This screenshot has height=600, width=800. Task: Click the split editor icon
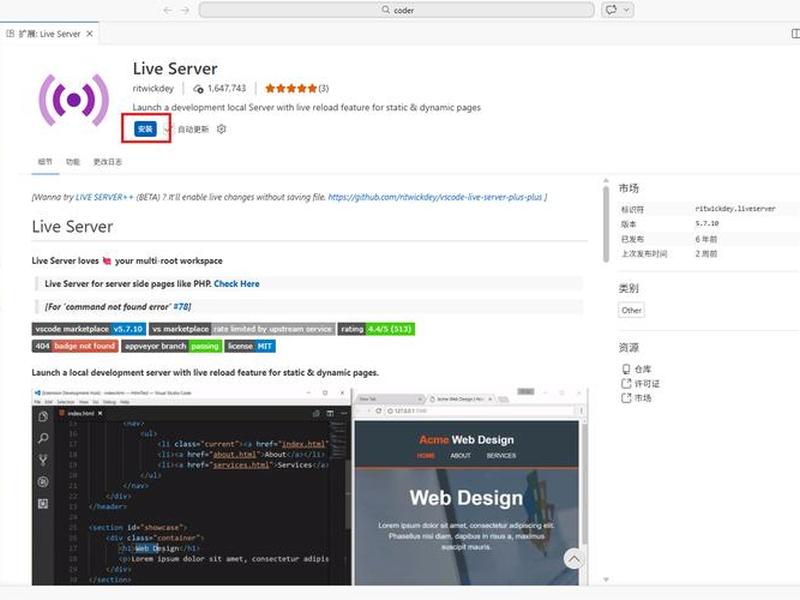[x=795, y=34]
